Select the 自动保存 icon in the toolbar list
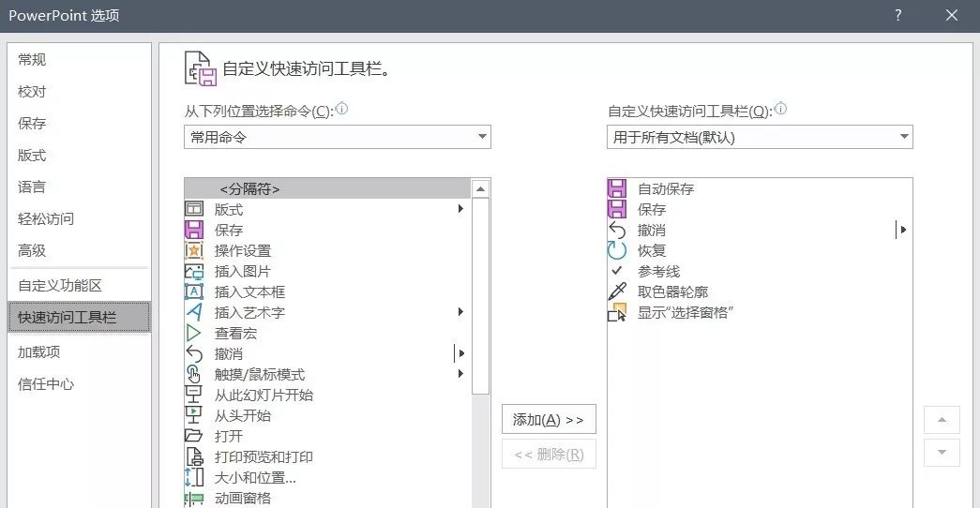980x508 pixels. click(x=617, y=188)
